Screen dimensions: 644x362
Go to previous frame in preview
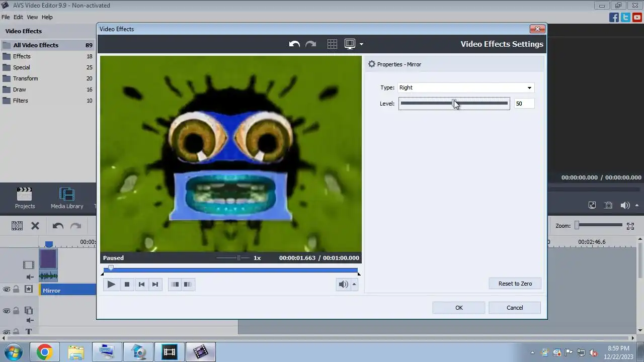pyautogui.click(x=141, y=285)
